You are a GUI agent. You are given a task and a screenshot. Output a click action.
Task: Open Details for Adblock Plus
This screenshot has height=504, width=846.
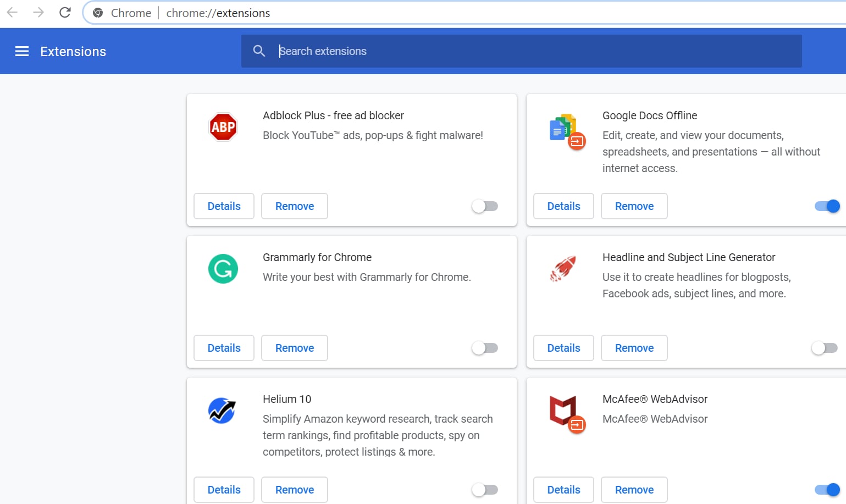[224, 206]
